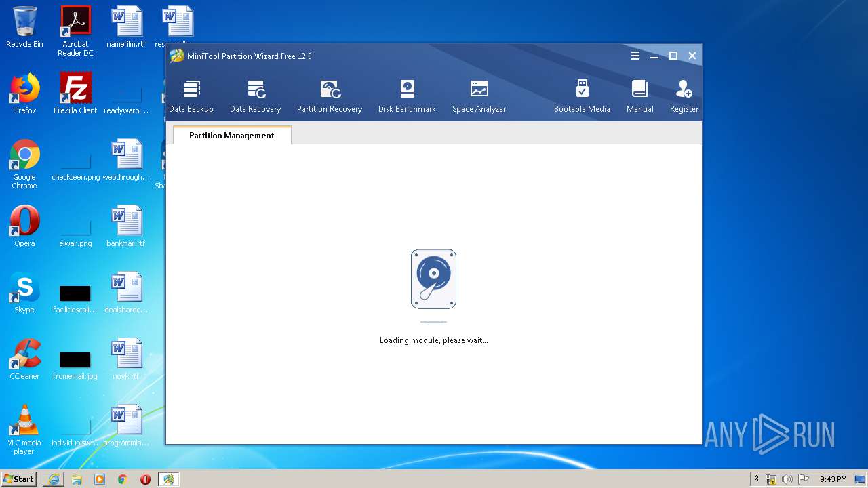Select the readywarni file icon
Image resolution: width=868 pixels, height=488 pixels.
(126, 101)
